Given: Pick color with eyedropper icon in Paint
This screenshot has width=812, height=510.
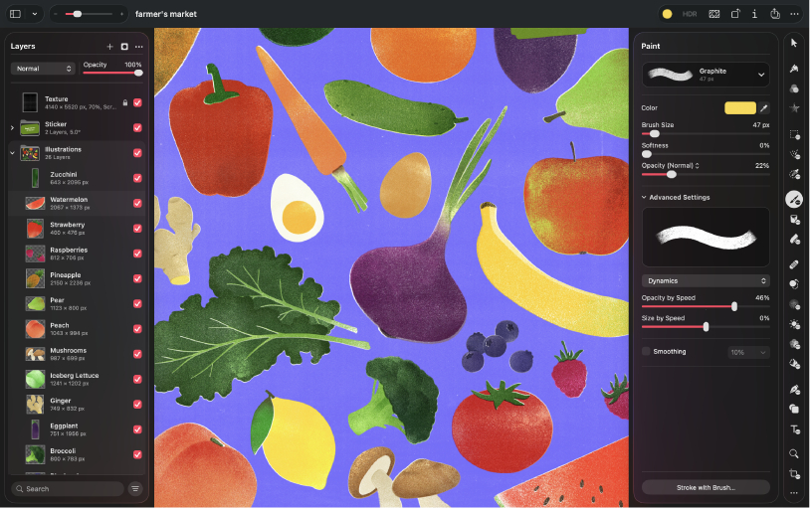Looking at the screenshot, I should pos(765,108).
